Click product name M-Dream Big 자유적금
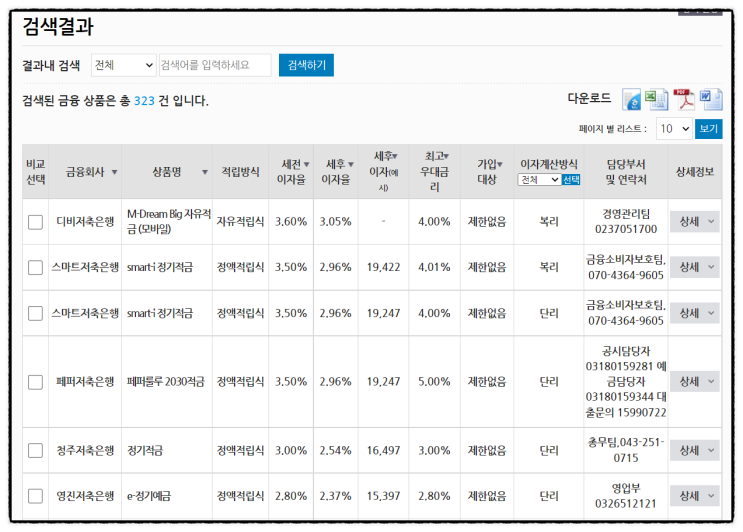The image size is (743, 532). point(169,222)
